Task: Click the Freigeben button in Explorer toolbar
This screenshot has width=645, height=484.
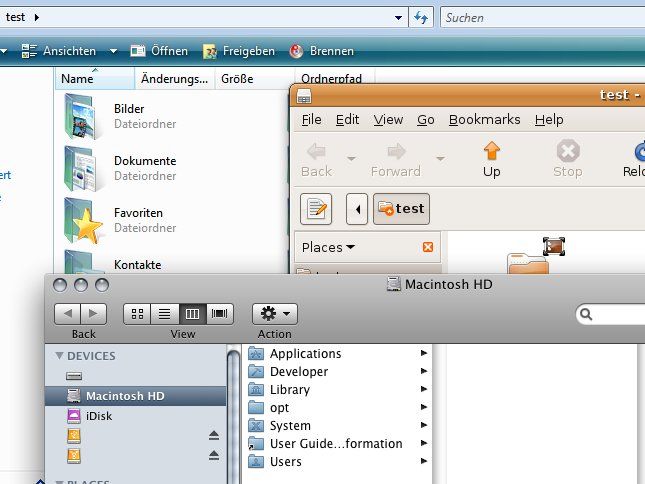Action: (x=238, y=51)
